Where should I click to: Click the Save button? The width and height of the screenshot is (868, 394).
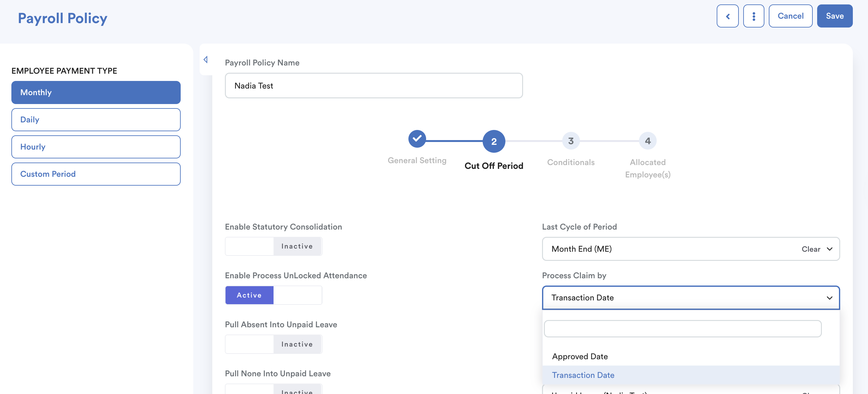pyautogui.click(x=834, y=16)
